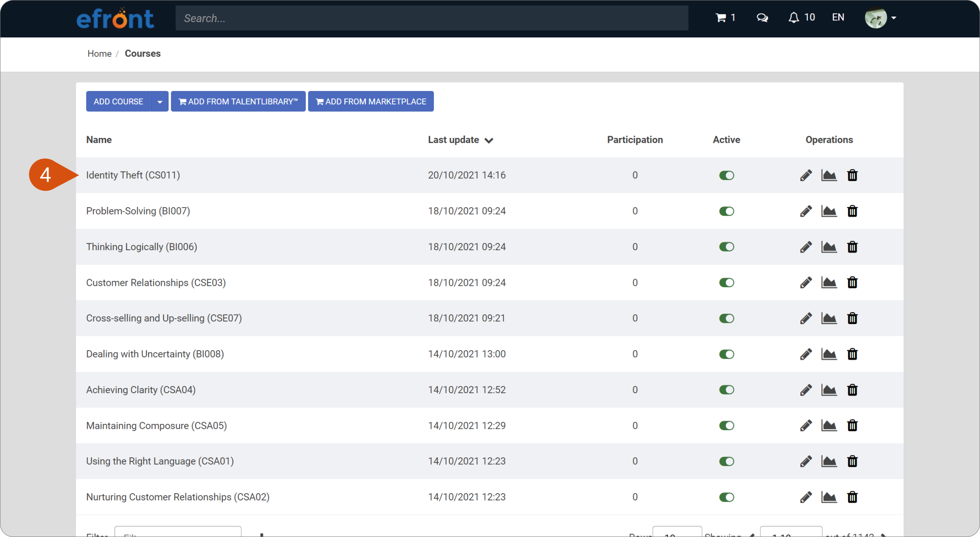Open the messages chat icon

point(762,17)
